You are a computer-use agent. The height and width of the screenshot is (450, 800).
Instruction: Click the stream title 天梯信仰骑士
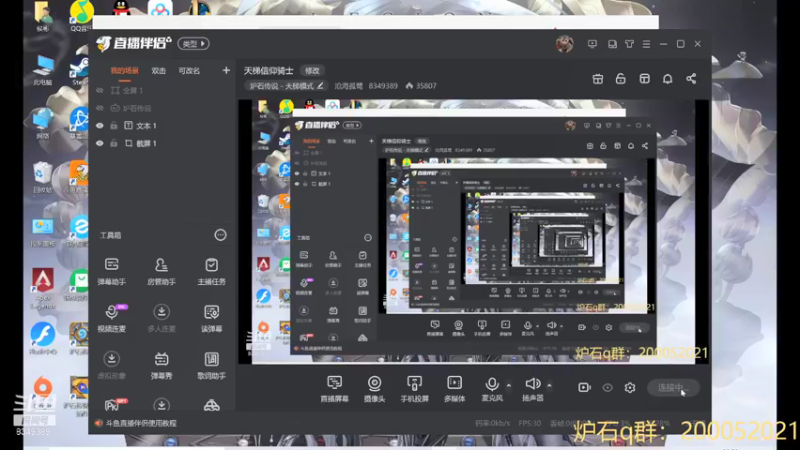coord(268,70)
